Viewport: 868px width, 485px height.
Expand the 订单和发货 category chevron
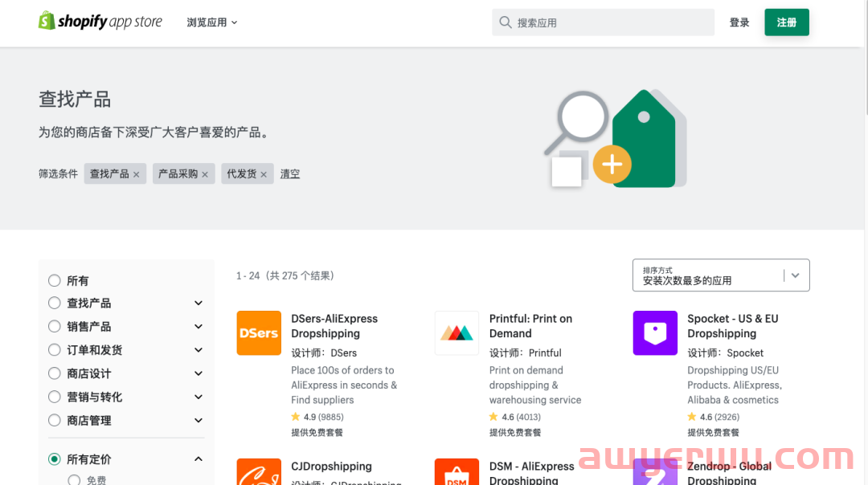point(199,350)
